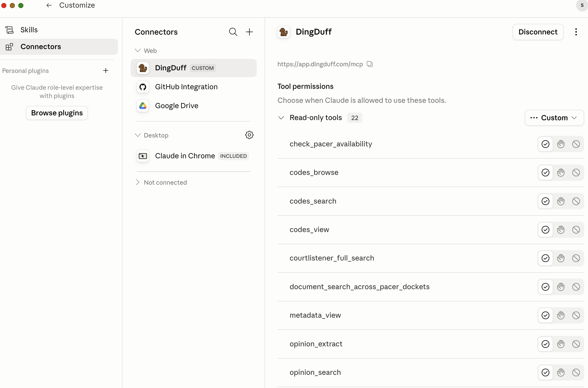Collapse the Web connectors group
Screen dimensions: 588x388
[x=138, y=51]
